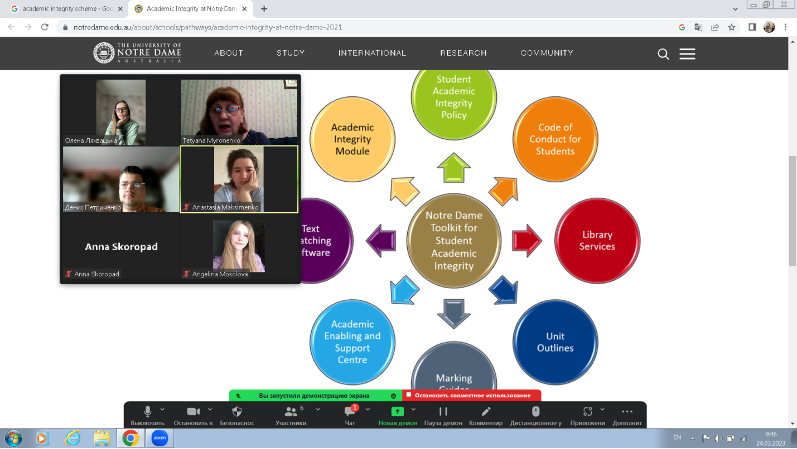Open the Notre Dame site search
Image resolution: width=797 pixels, height=449 pixels.
tap(663, 54)
